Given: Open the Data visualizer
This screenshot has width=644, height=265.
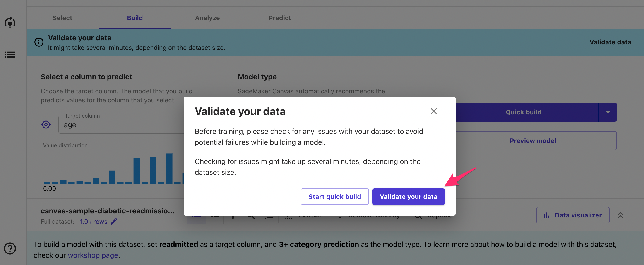Looking at the screenshot, I should click(573, 215).
